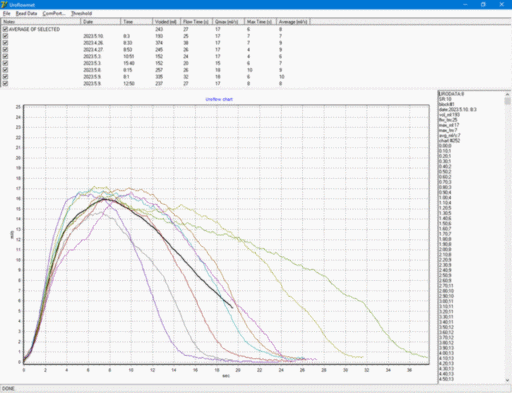Viewport: 512px width, 393px height.
Task: Click the voided volume value 257
Action: point(159,70)
